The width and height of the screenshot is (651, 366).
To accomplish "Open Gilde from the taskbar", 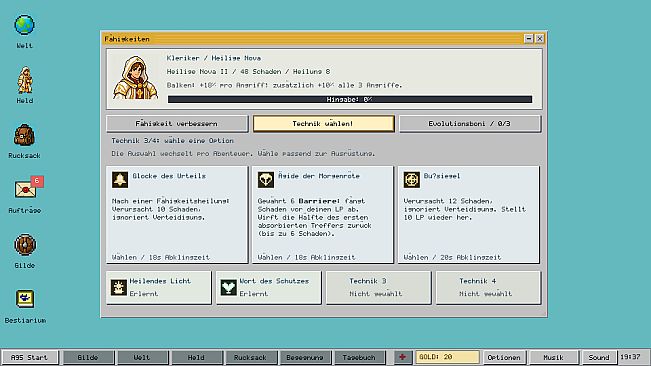I will point(88,357).
